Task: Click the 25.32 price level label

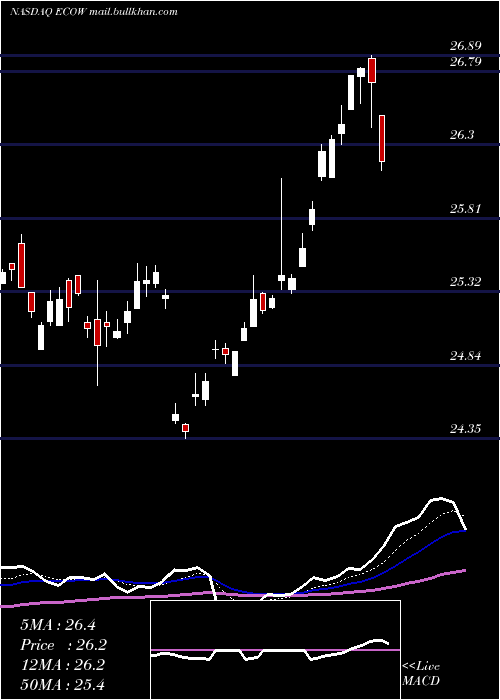Action: [466, 282]
